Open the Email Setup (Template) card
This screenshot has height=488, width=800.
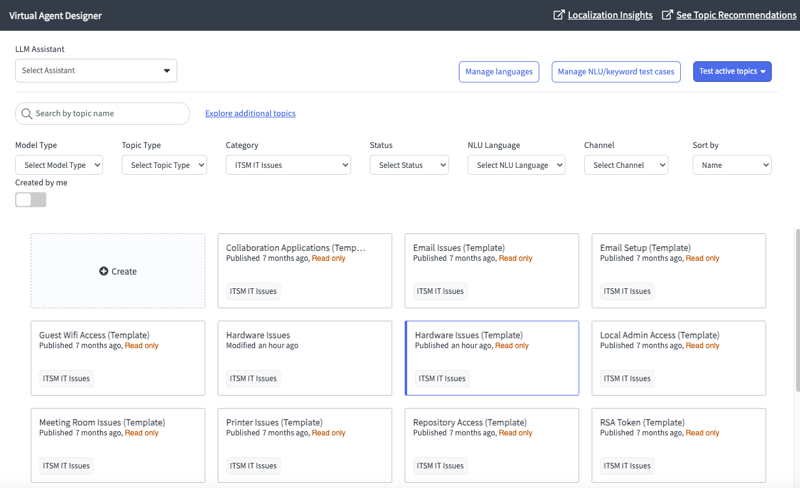pos(679,271)
